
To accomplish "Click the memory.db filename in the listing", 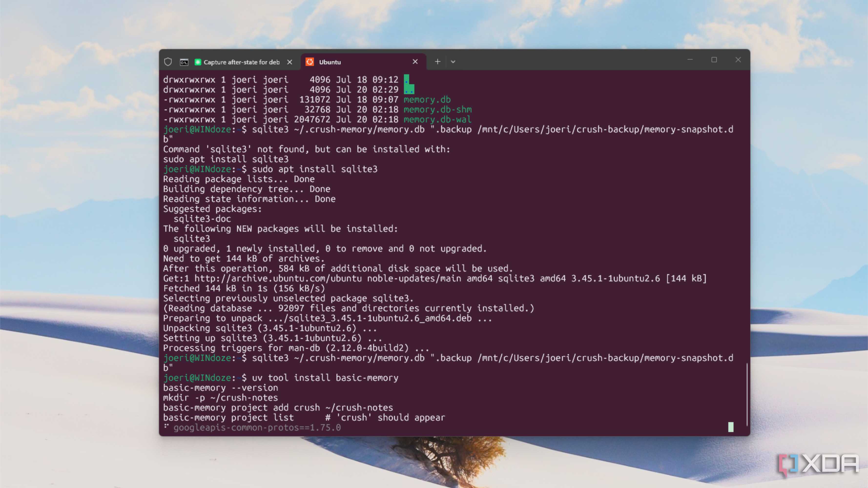I will (x=427, y=99).
